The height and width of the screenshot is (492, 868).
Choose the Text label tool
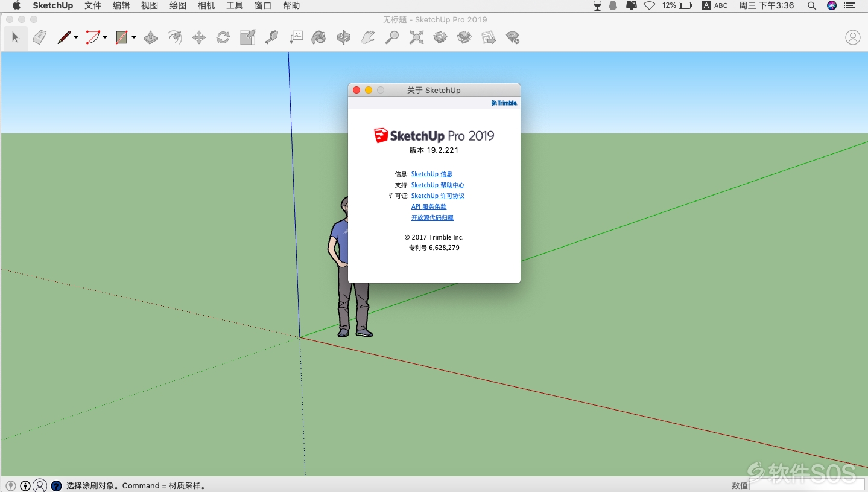click(x=296, y=37)
